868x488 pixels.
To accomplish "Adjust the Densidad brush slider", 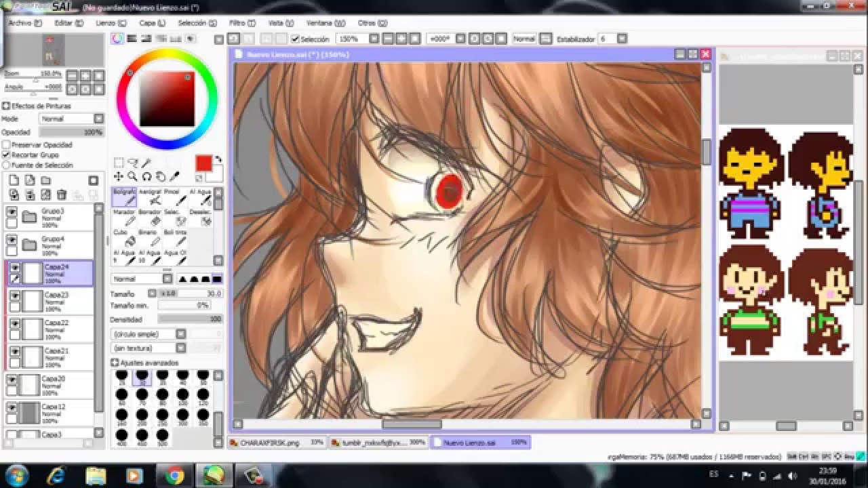I will [191, 319].
